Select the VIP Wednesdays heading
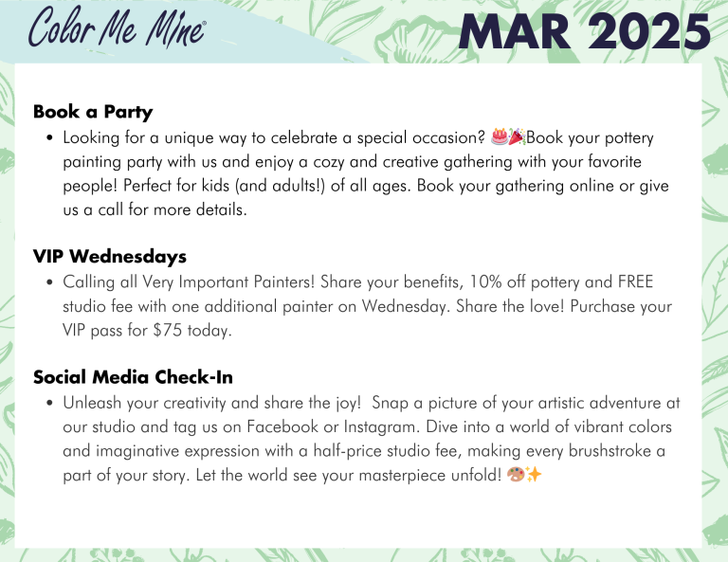728x562 pixels. click(x=110, y=256)
